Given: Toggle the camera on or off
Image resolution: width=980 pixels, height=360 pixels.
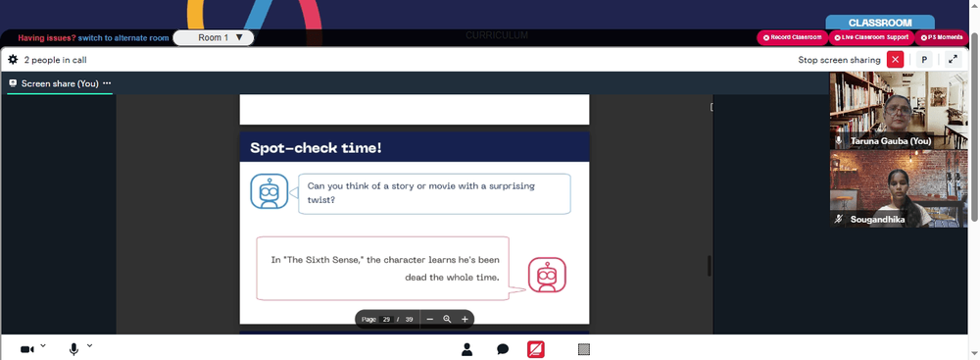Looking at the screenshot, I should [x=26, y=349].
